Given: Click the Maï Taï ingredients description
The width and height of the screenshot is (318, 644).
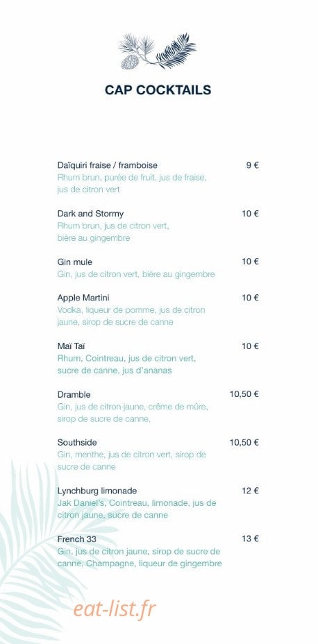Looking at the screenshot, I should pyautogui.click(x=126, y=364).
